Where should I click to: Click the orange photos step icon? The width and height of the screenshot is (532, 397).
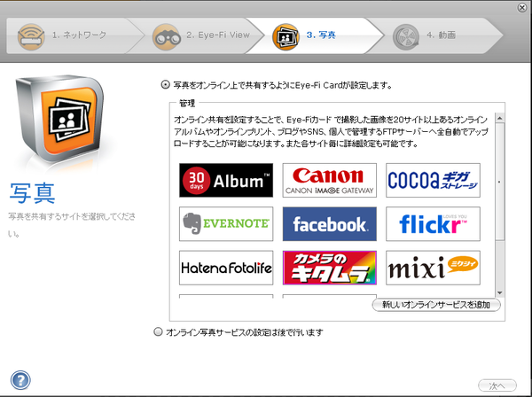click(x=286, y=36)
